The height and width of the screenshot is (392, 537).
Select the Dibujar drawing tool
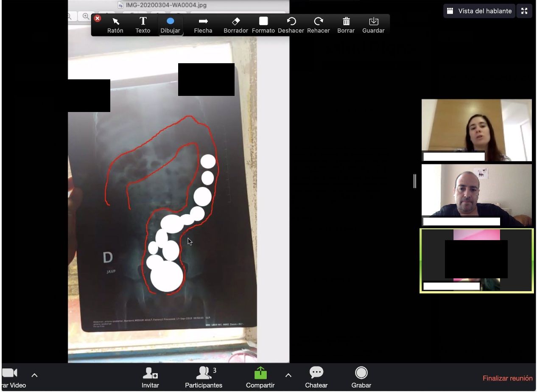tap(170, 25)
